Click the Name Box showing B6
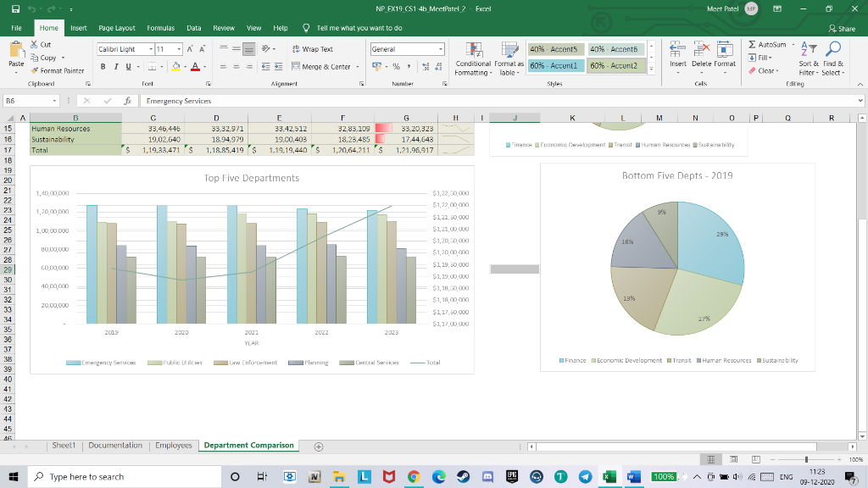This screenshot has height=488, width=868. (x=31, y=101)
